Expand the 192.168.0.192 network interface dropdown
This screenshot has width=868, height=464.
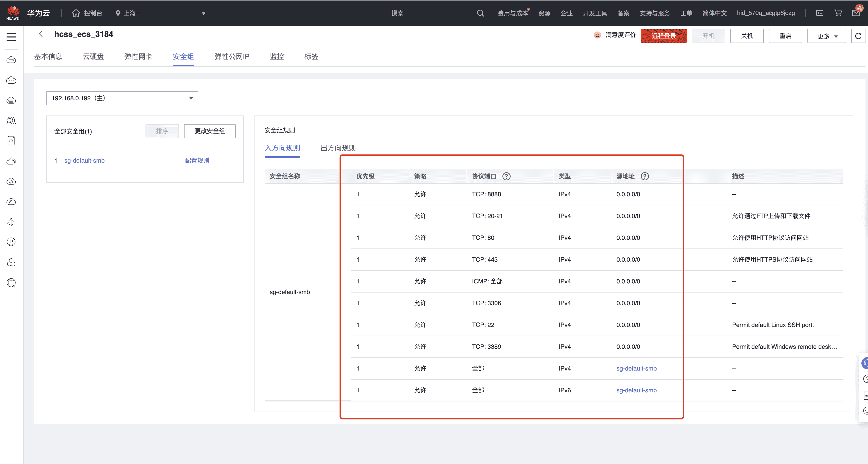pos(122,98)
